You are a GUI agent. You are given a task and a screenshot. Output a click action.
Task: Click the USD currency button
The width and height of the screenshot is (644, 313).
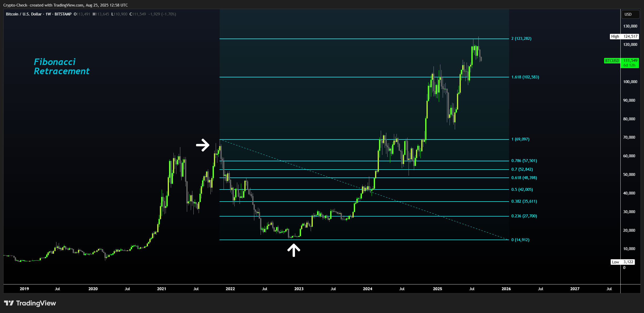pyautogui.click(x=630, y=14)
